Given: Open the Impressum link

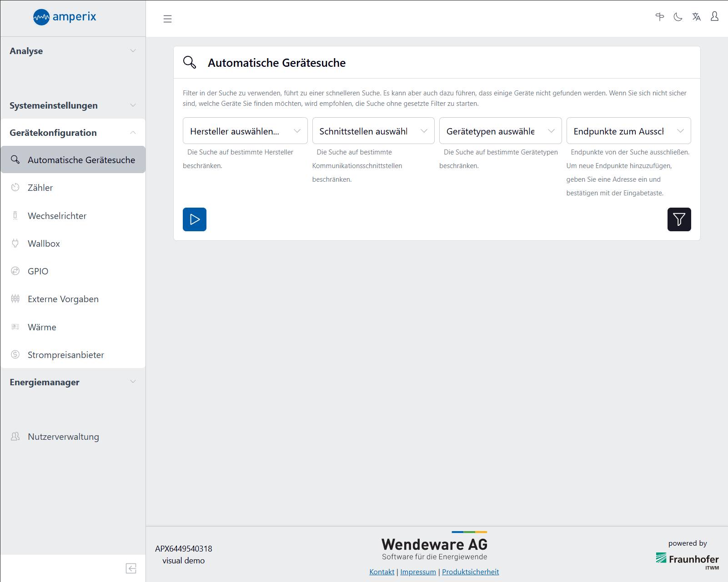Looking at the screenshot, I should coord(418,572).
